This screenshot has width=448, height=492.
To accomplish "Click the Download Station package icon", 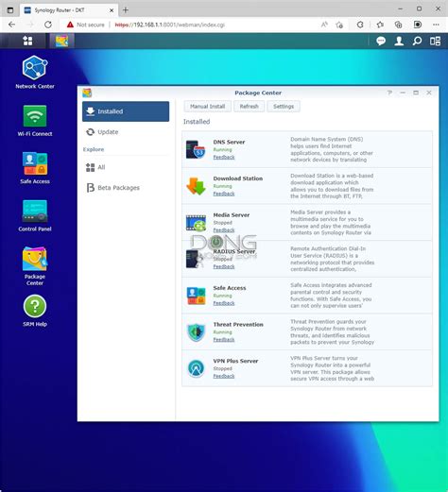I will [196, 186].
